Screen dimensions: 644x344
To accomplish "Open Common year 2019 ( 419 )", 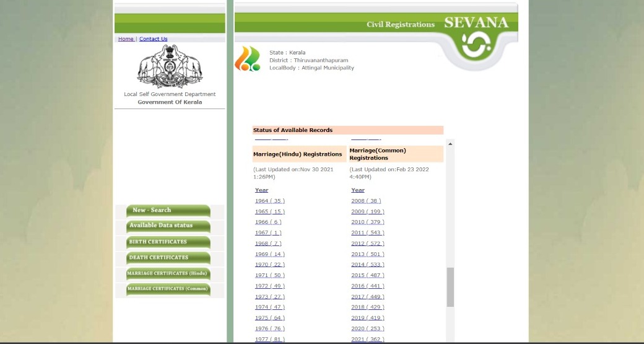I will tap(368, 318).
